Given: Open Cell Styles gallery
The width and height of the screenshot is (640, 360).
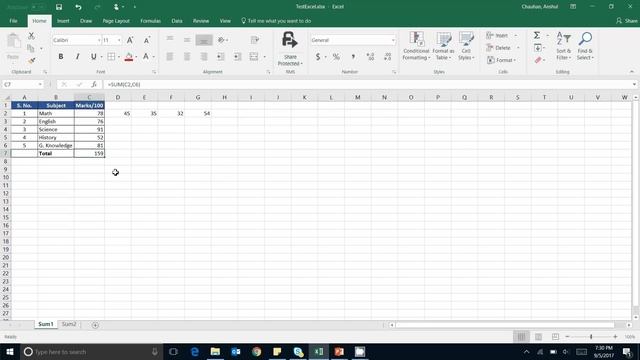Looking at the screenshot, I should pos(466,46).
